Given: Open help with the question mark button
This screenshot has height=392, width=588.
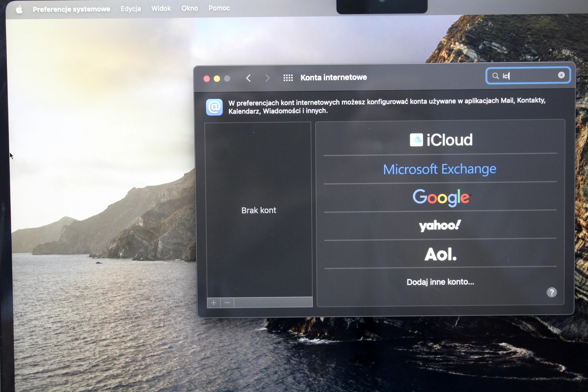Looking at the screenshot, I should (x=552, y=292).
